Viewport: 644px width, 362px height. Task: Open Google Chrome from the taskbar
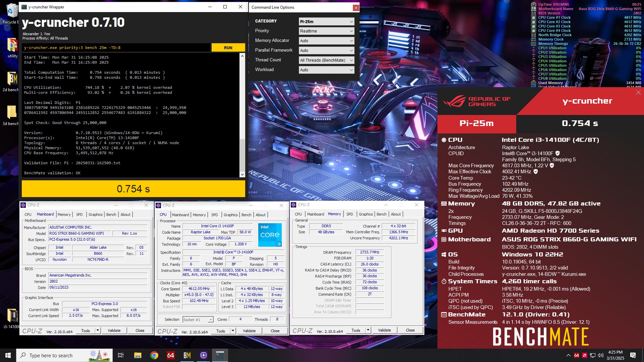point(154,355)
